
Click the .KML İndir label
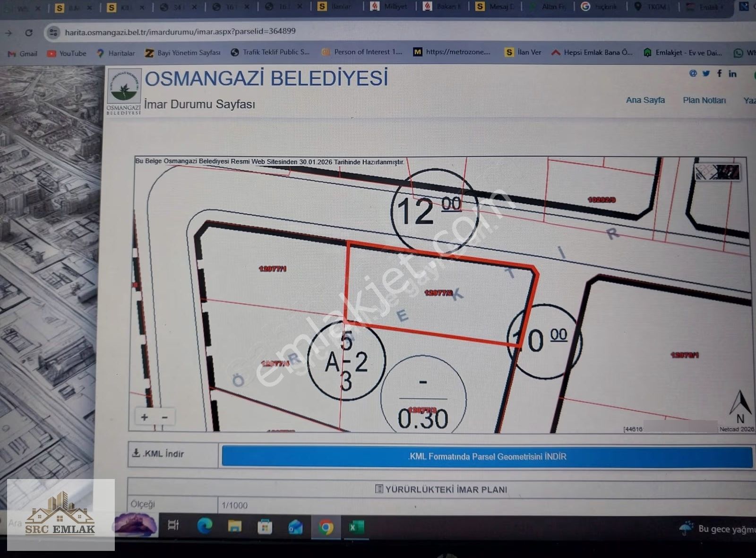(x=158, y=453)
